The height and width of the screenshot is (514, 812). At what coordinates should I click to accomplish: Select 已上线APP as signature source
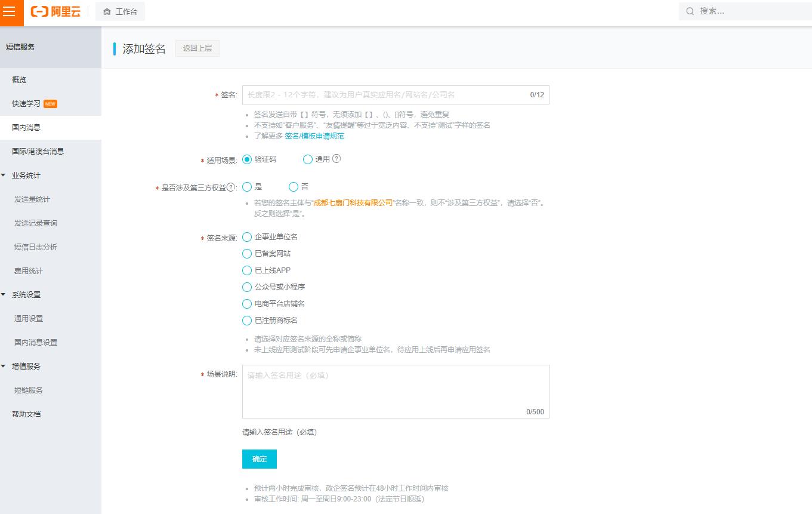(247, 270)
